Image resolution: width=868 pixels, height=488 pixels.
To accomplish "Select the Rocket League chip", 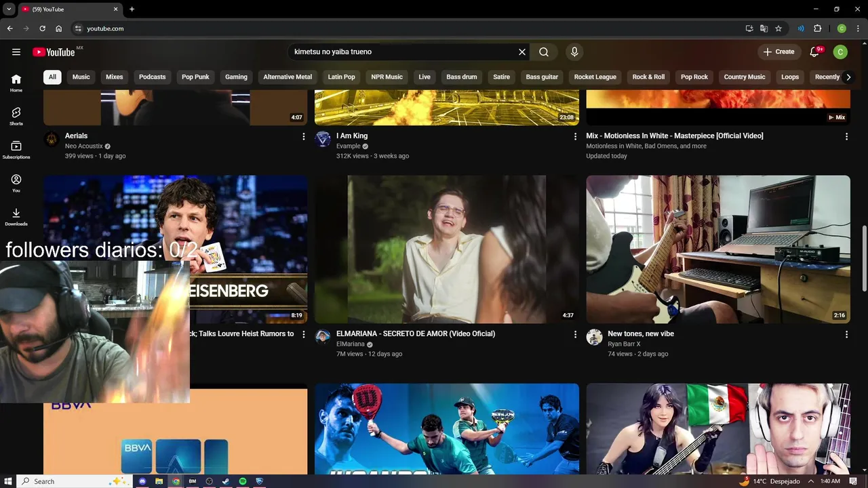I will coord(595,77).
